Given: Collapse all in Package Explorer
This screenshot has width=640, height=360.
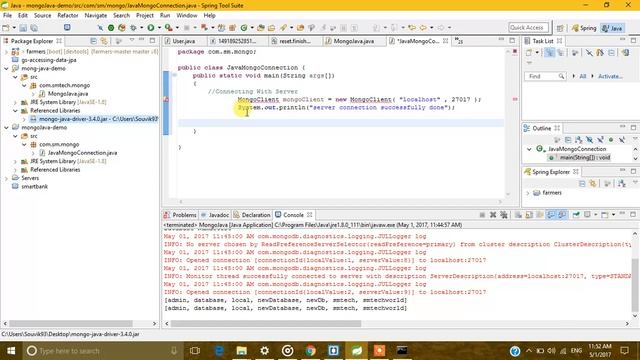Looking at the screenshot, I should pyautogui.click(x=93, y=41).
